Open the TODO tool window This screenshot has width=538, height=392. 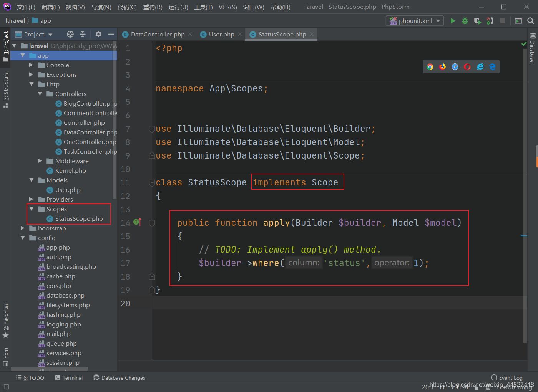pos(30,378)
